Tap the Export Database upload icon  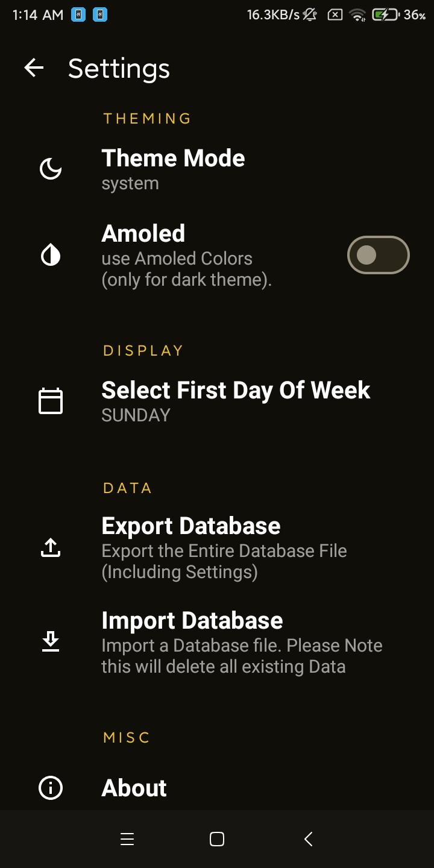tap(51, 548)
